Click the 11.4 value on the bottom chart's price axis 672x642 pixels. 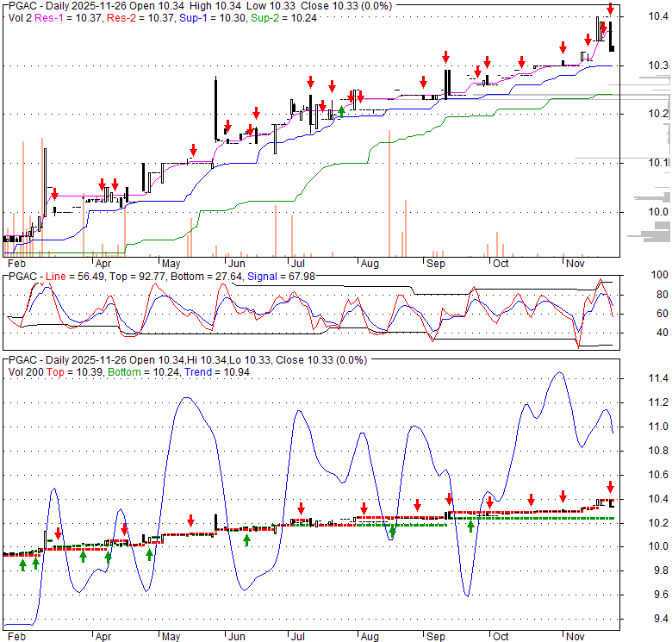659,379
